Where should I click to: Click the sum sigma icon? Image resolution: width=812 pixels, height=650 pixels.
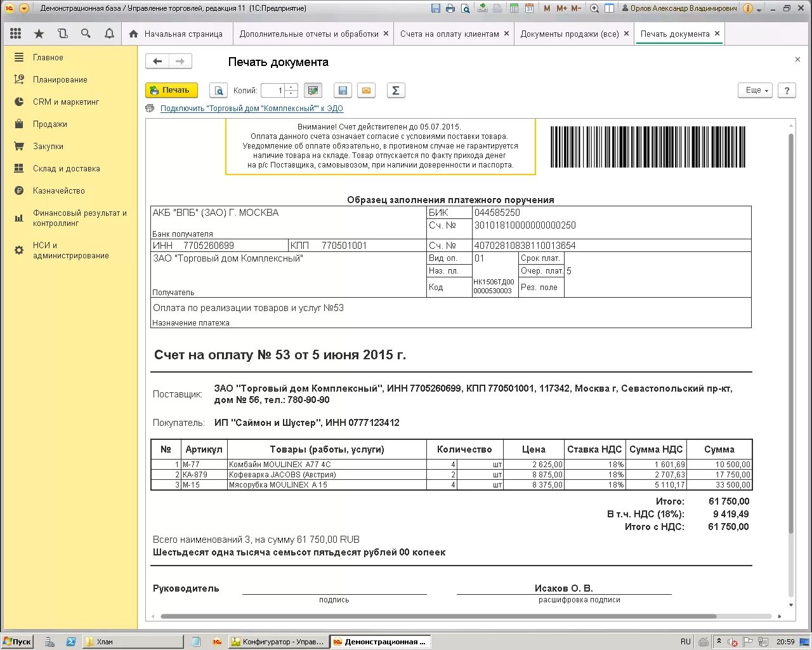(x=395, y=90)
